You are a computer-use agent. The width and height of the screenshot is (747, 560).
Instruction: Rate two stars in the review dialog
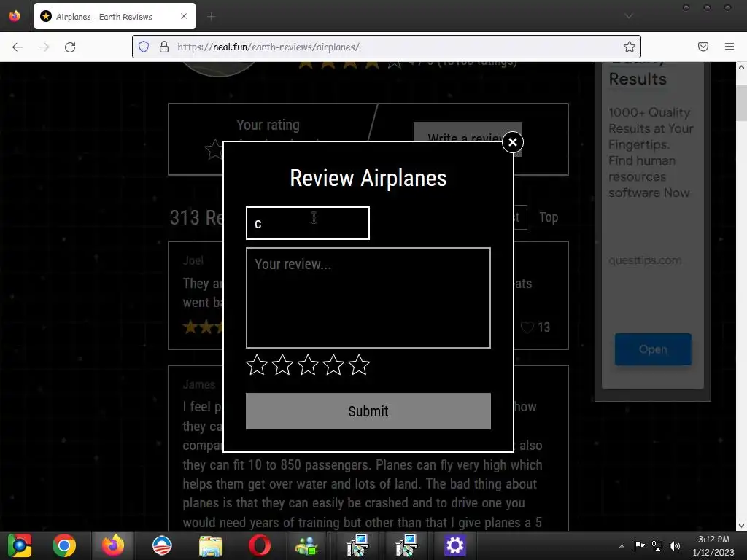click(x=282, y=365)
